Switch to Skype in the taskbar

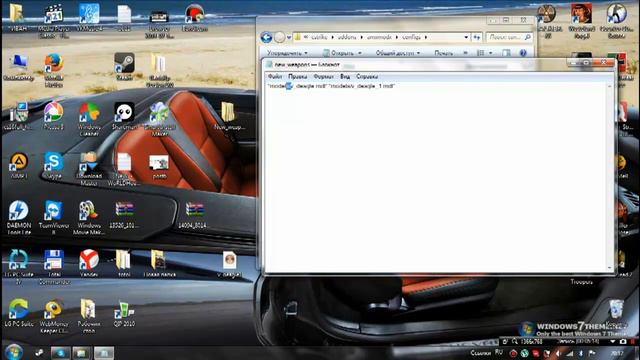pyautogui.click(x=60, y=353)
